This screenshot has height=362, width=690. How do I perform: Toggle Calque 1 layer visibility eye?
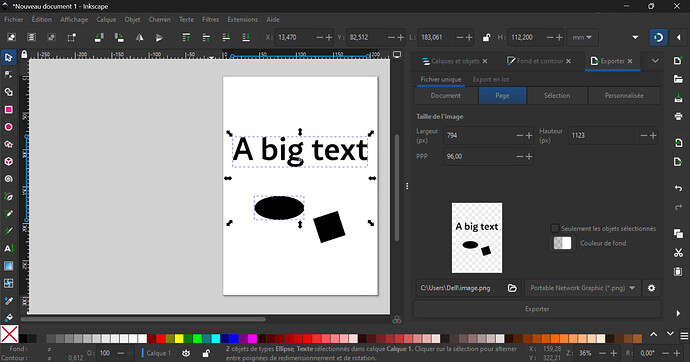[186, 353]
